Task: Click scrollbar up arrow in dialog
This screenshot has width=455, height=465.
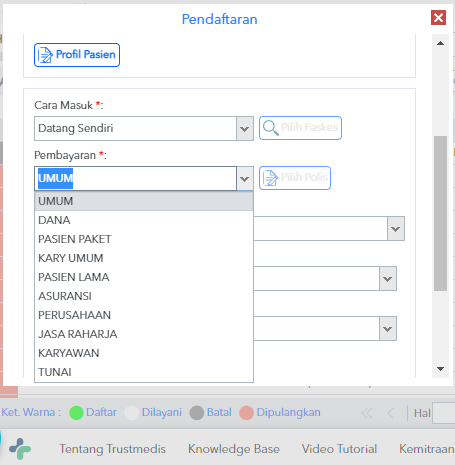Action: (440, 43)
